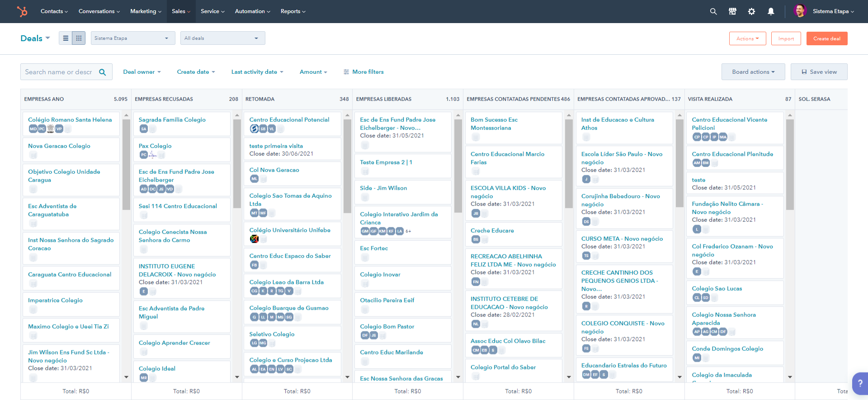
Task: Open the Contacts menu
Action: (54, 11)
